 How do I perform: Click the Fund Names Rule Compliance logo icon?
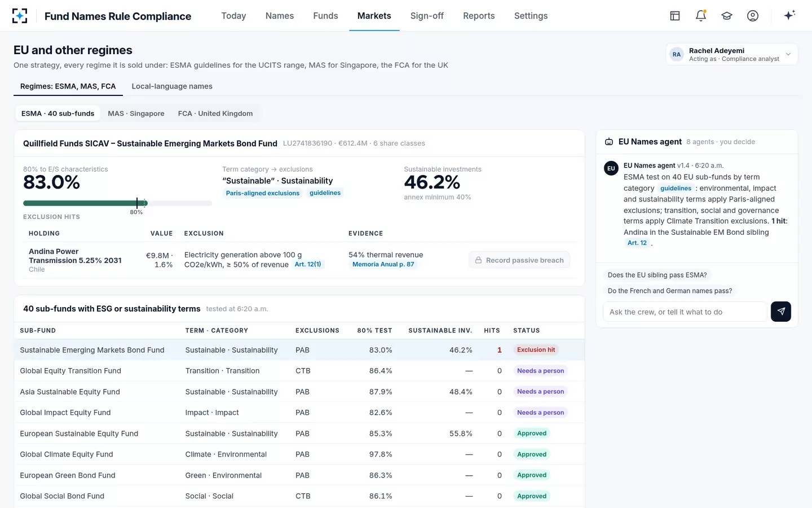pos(20,16)
